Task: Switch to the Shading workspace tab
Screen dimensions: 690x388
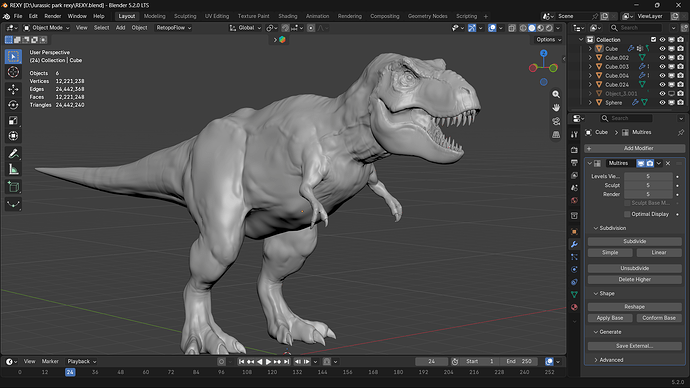Action: tap(287, 16)
